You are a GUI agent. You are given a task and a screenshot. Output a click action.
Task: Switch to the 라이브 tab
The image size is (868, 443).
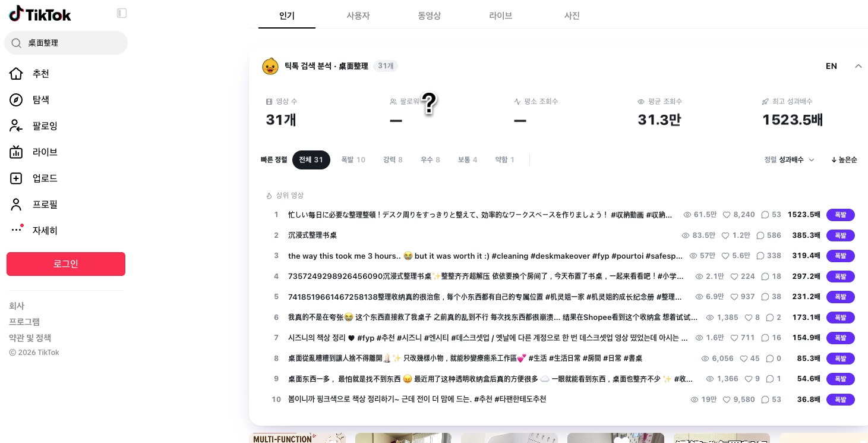pyautogui.click(x=501, y=16)
